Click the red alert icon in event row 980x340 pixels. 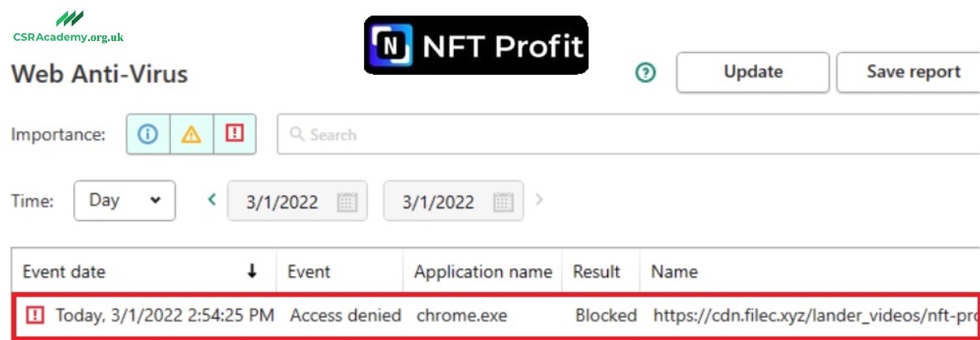35,316
